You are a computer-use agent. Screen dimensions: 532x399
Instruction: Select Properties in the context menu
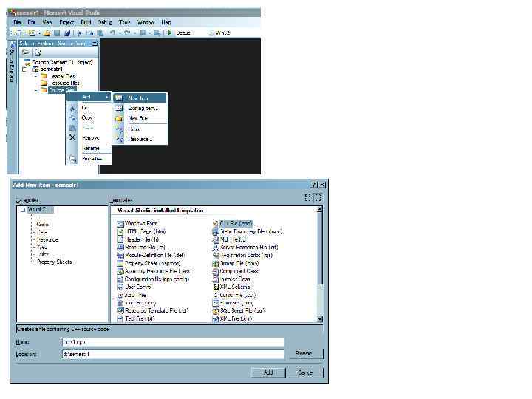89,159
